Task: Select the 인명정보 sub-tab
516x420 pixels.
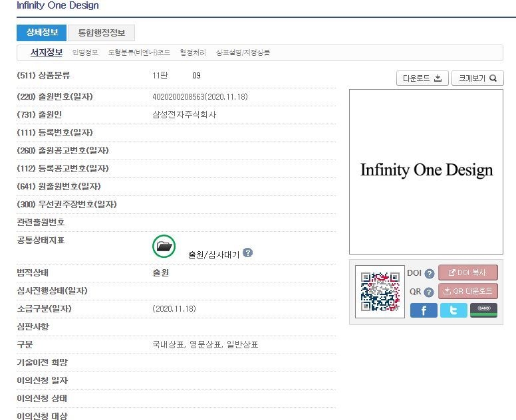Action: click(85, 52)
